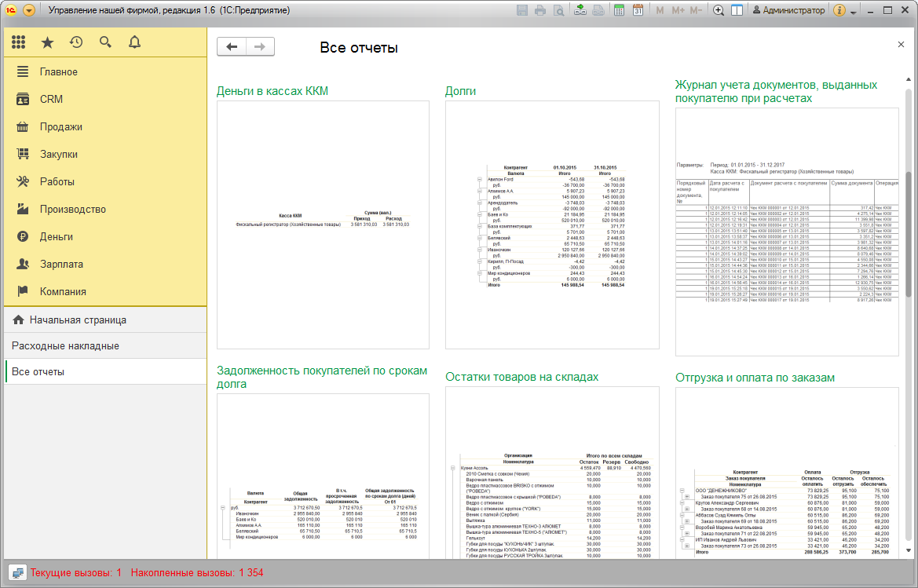Click the calls indicator icon in the status bar
Image resolution: width=918 pixels, height=588 pixels.
point(17,573)
